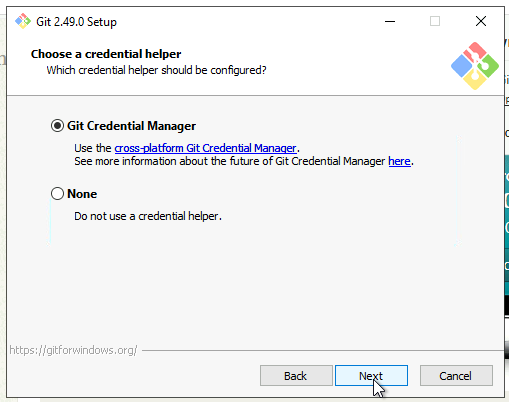509x402 pixels.
Task: Open the cross-platform Git Credential Manager link
Action: click(205, 148)
